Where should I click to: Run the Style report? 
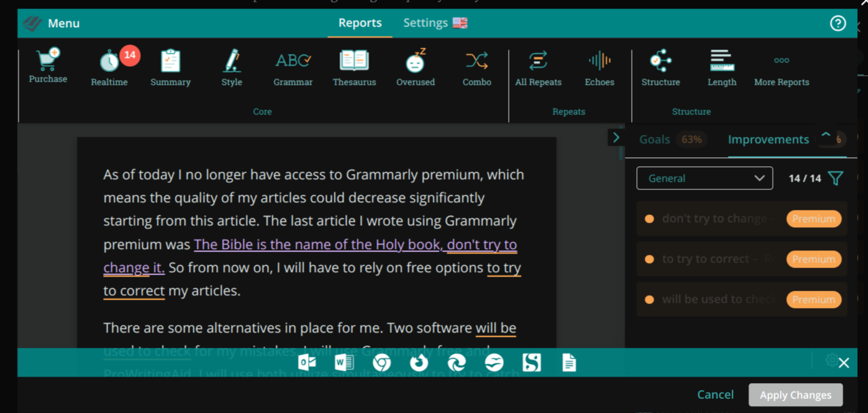[x=232, y=67]
